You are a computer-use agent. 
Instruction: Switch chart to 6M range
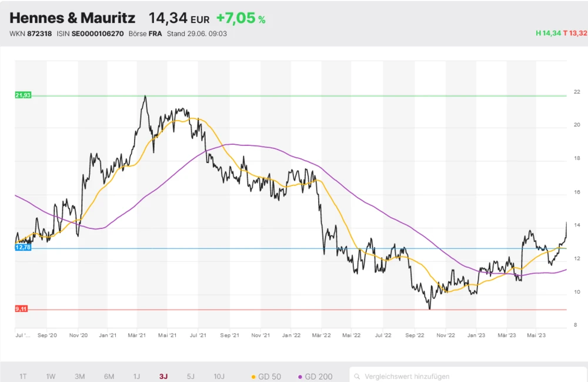[x=109, y=376]
